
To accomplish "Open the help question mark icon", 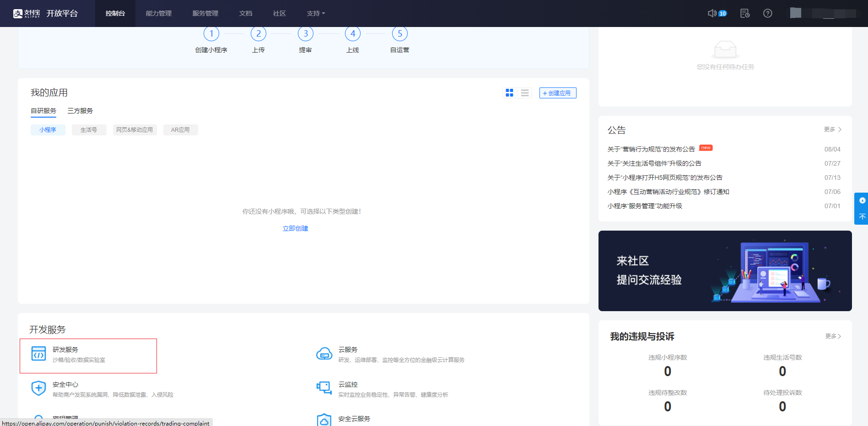I will 767,13.
